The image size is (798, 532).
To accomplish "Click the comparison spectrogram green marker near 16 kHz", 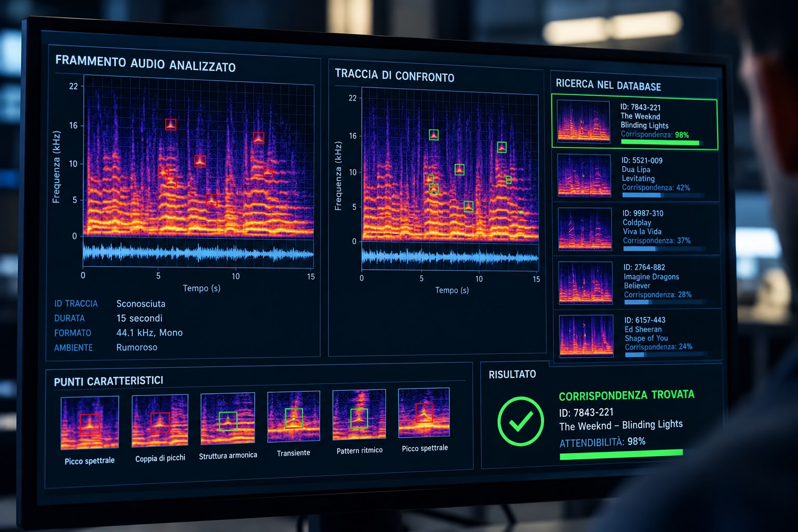I will point(433,135).
